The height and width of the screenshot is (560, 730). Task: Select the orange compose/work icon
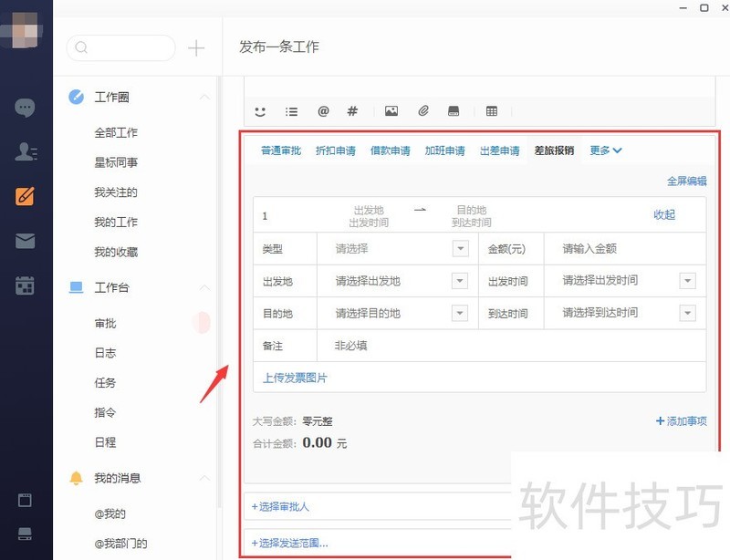(25, 195)
